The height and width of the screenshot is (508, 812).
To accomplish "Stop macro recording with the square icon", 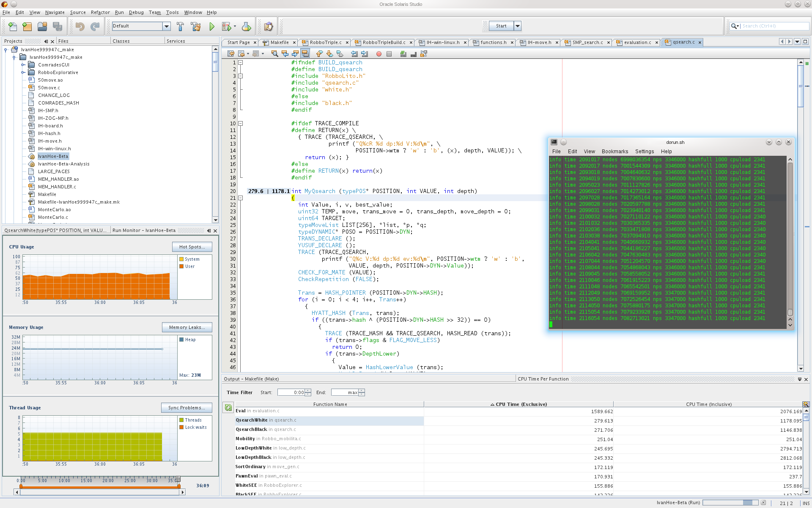I will 389,54.
